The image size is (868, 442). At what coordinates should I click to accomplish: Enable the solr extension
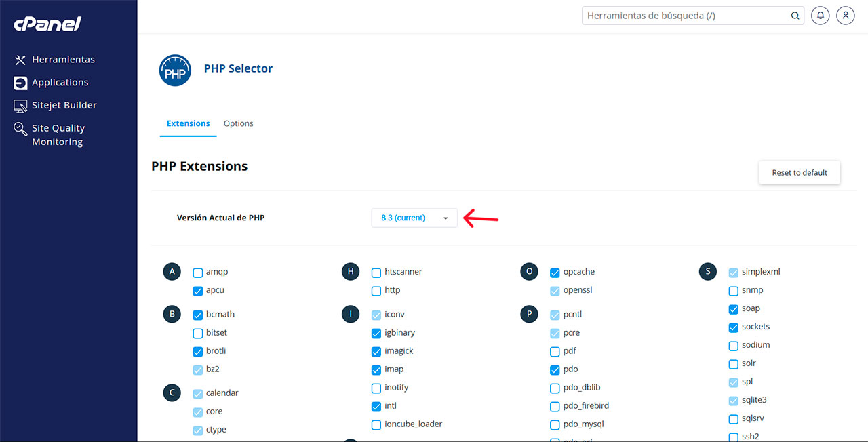click(x=734, y=364)
